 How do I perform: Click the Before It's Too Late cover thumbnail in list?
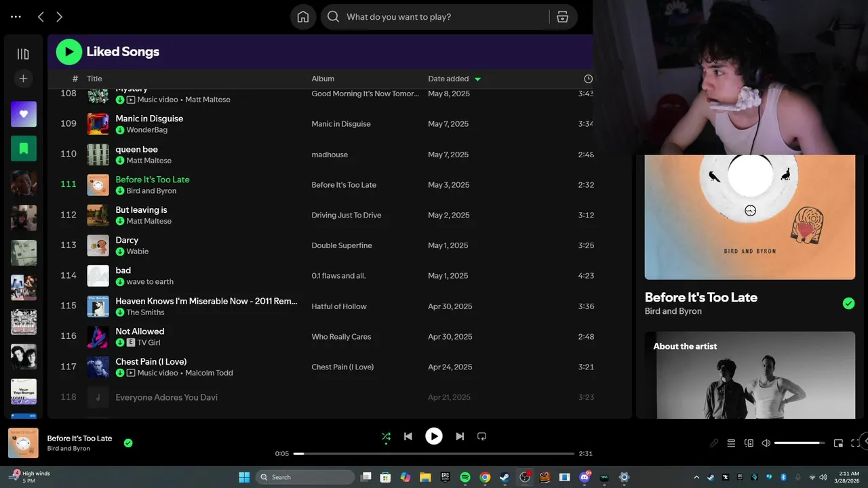point(98,185)
